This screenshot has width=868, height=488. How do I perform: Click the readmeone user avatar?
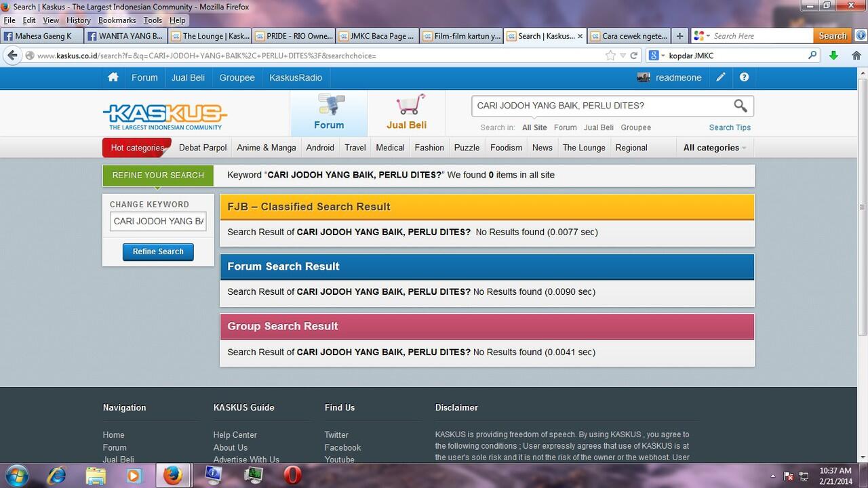pos(644,77)
